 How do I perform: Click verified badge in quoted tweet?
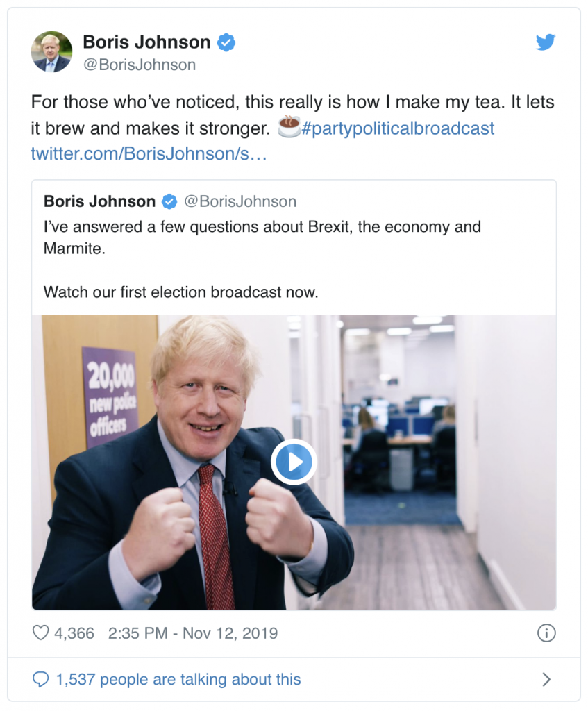[169, 201]
